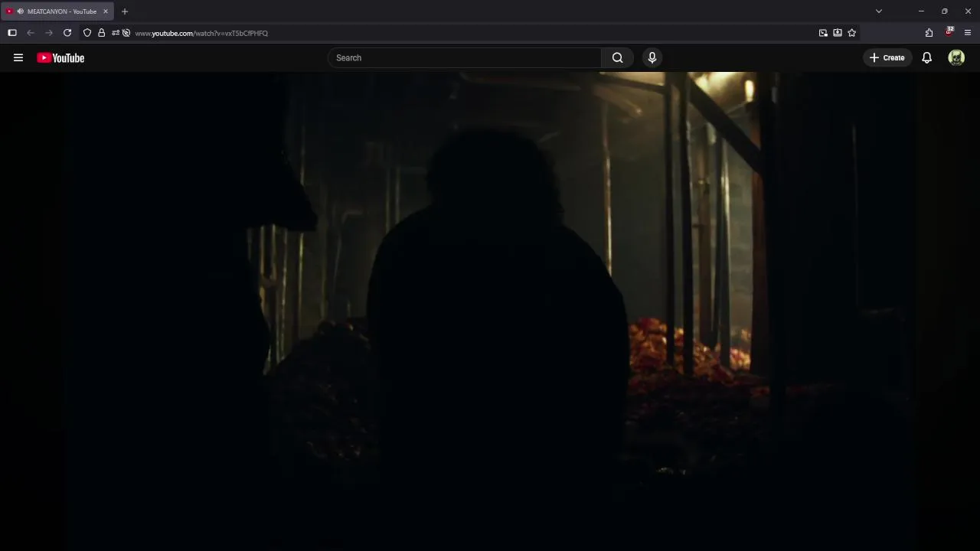Open a new browser tab
The height and width of the screenshot is (551, 980).
pos(125,11)
